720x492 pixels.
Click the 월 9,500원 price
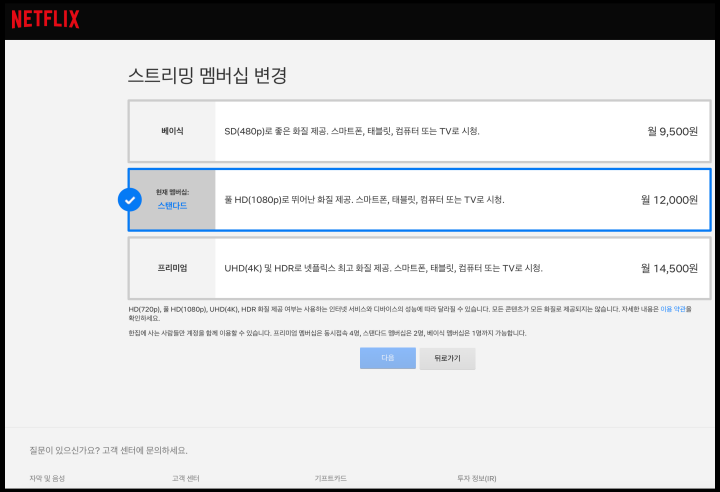(x=673, y=131)
